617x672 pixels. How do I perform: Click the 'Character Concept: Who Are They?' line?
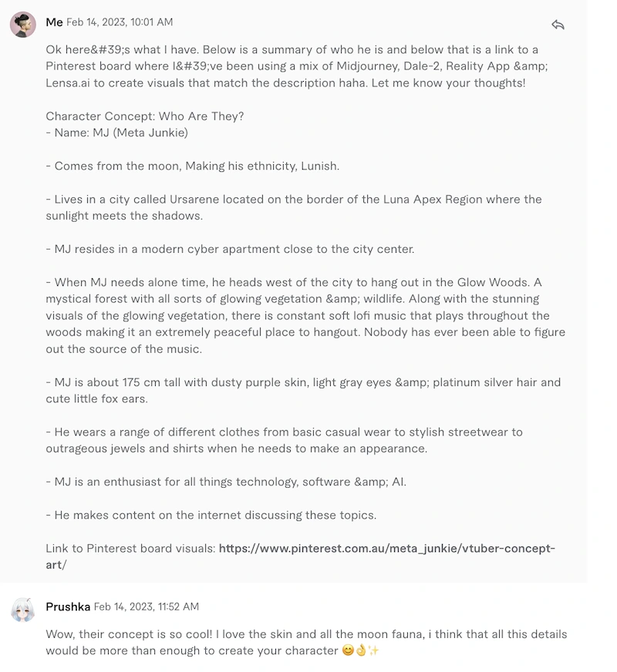pyautogui.click(x=145, y=116)
